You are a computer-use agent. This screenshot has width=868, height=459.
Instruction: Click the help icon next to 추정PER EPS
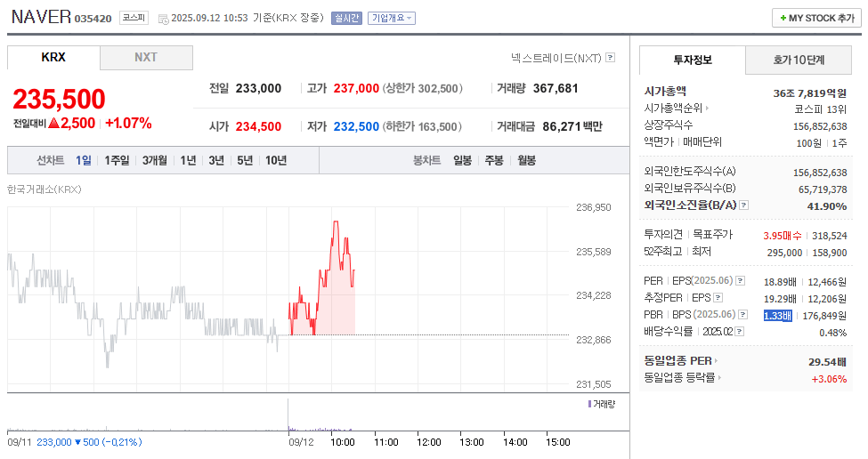718,298
